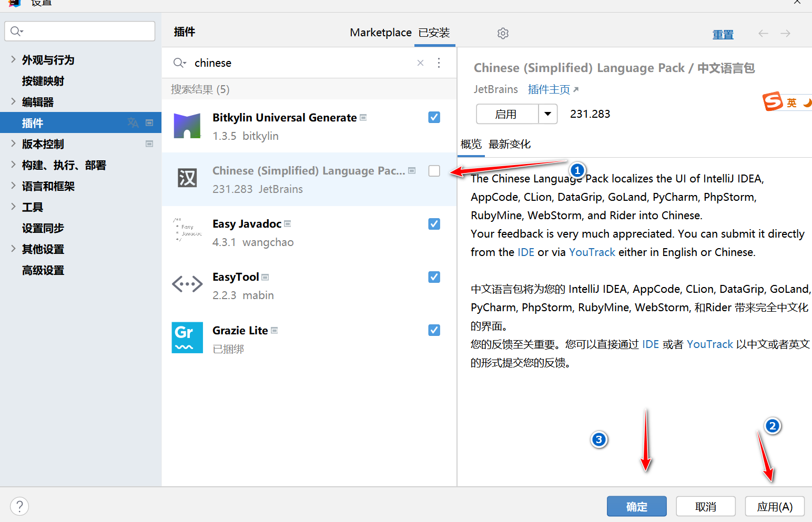Viewport: 812px width, 522px height.
Task: Click the 重置 reset link
Action: (723, 35)
